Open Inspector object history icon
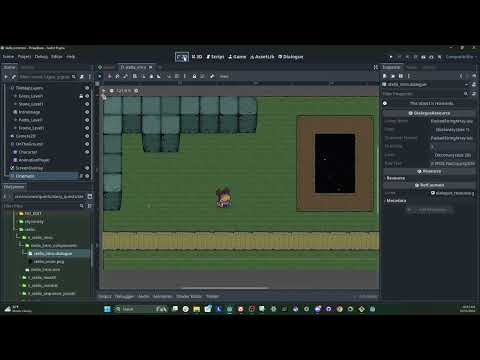This screenshot has width=480, height=360. pyautogui.click(x=474, y=76)
